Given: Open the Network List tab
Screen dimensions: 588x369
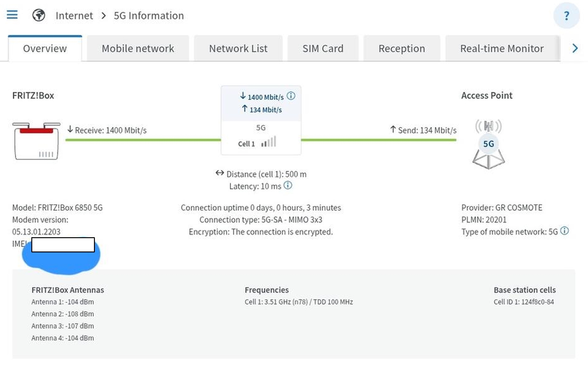Looking at the screenshot, I should point(238,48).
